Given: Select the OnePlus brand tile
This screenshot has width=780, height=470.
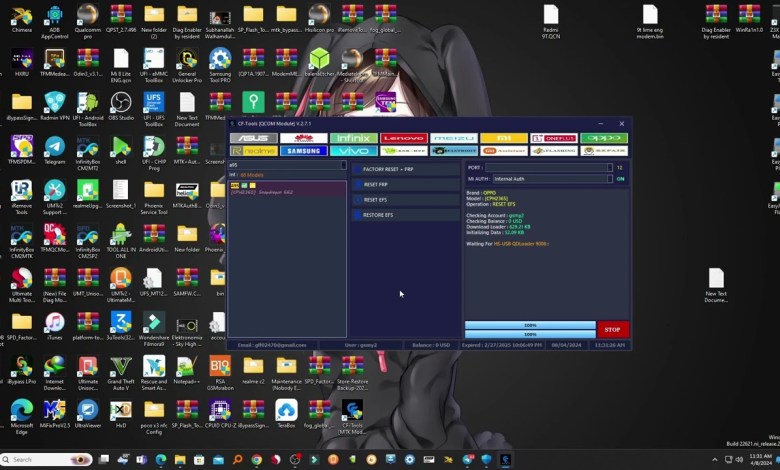Looking at the screenshot, I should click(x=554, y=138).
